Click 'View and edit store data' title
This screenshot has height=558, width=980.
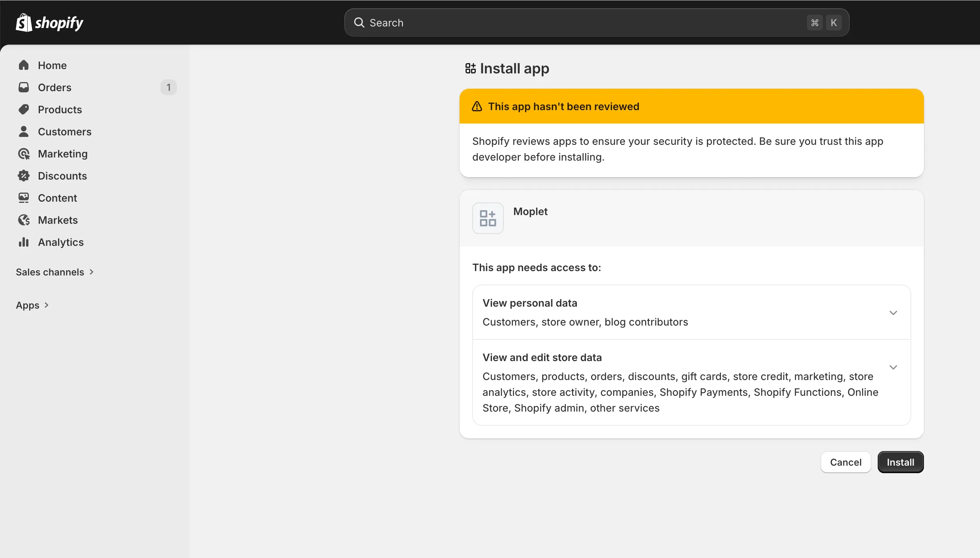(542, 358)
